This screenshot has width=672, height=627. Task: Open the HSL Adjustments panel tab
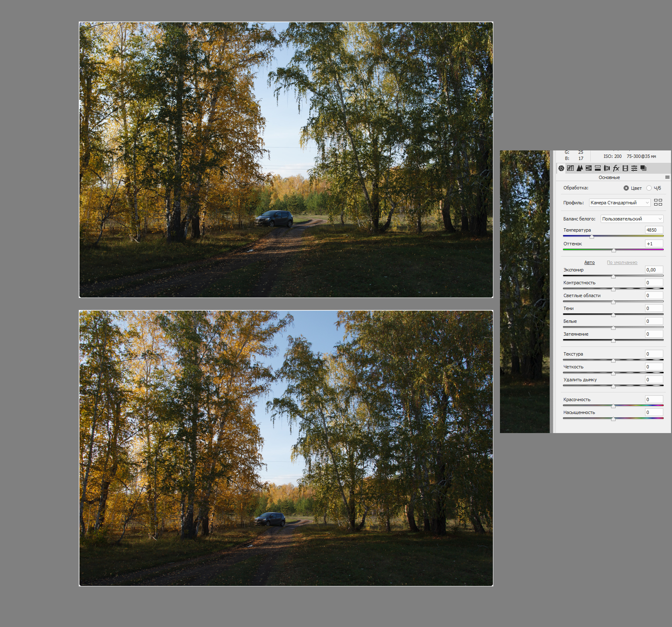pos(589,168)
